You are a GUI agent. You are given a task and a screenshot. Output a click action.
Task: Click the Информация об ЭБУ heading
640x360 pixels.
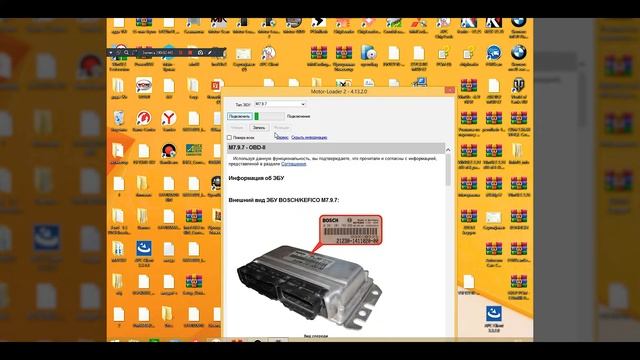point(256,178)
